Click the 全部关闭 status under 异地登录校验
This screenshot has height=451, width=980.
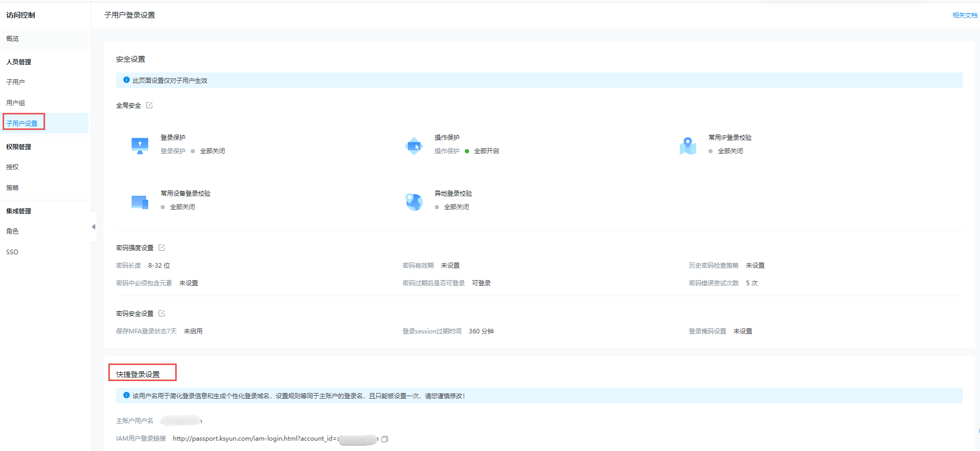click(457, 207)
